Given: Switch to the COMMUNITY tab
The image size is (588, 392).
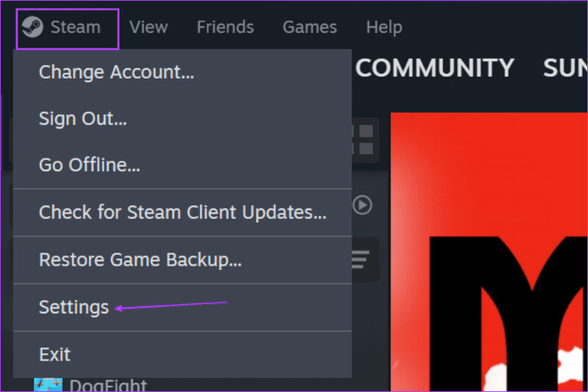Looking at the screenshot, I should [434, 68].
